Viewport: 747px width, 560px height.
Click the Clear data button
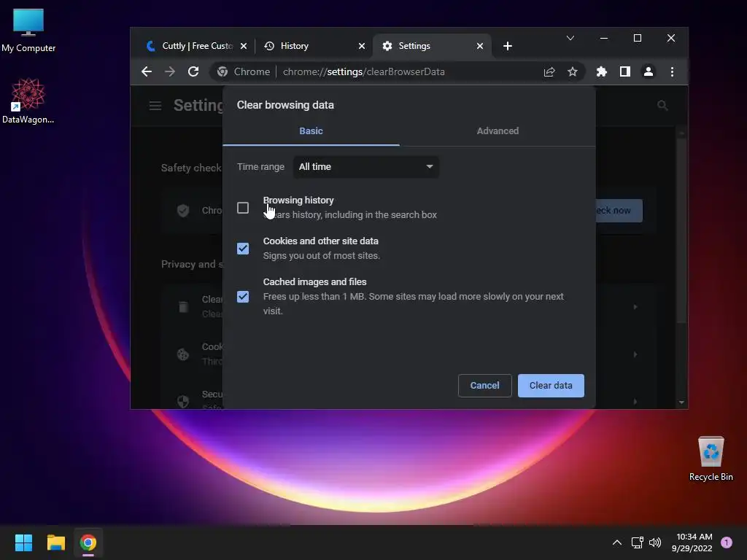[551, 386]
